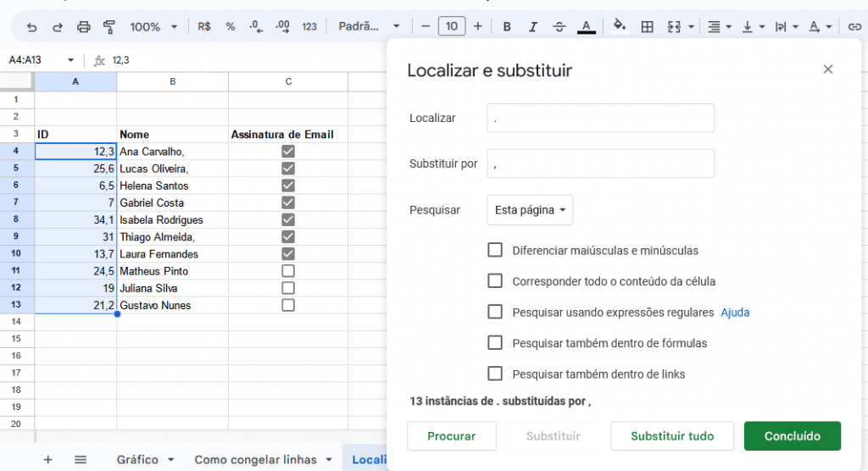
Task: Click the insert link icon
Action: point(854,26)
